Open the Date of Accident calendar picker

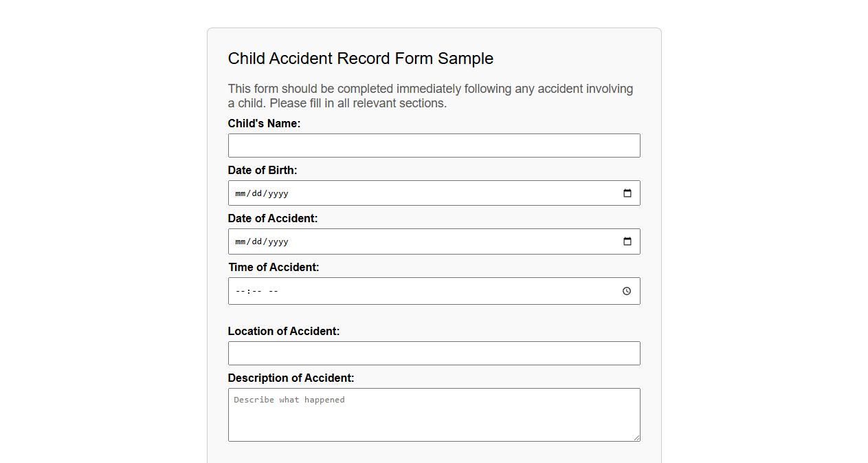point(627,241)
